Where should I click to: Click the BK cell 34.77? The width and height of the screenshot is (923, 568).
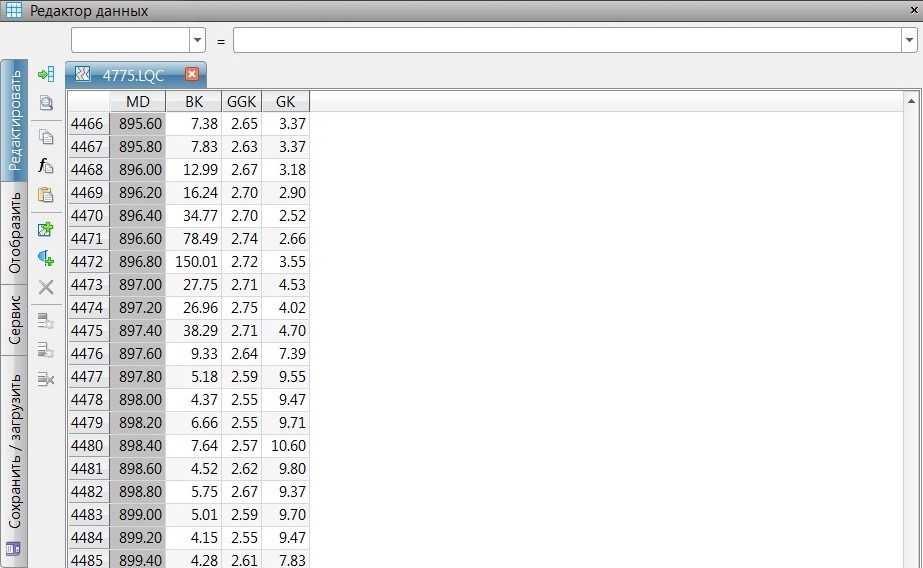194,216
